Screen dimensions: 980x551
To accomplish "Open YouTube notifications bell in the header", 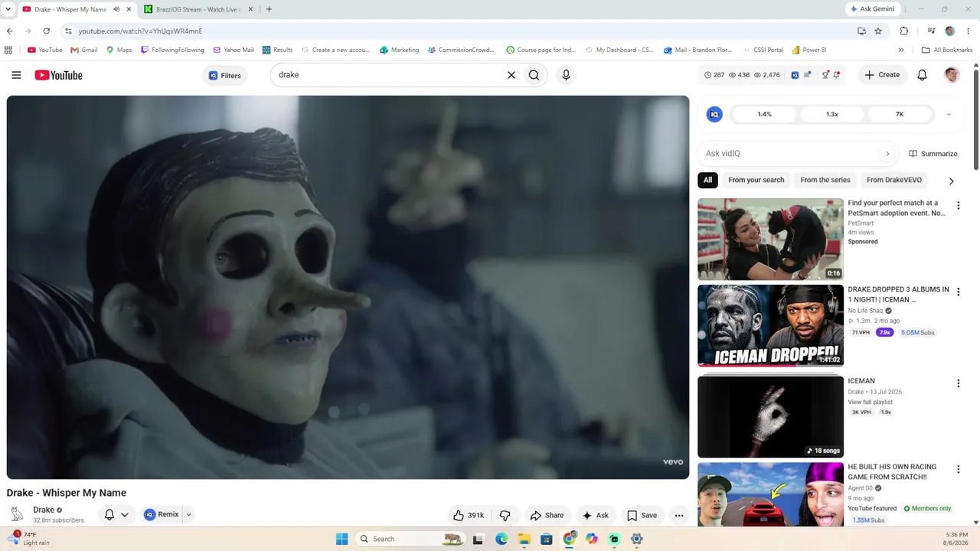I will [x=922, y=75].
